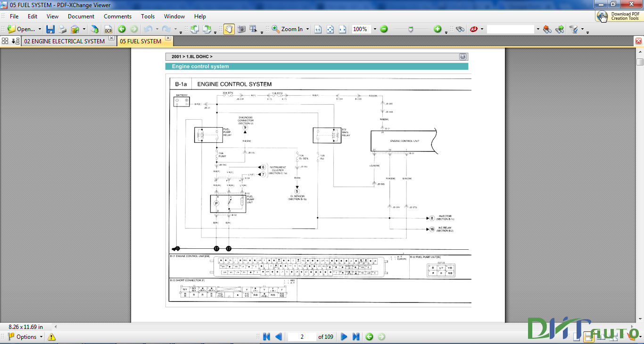
Task: Click the page number field
Action: click(x=302, y=336)
